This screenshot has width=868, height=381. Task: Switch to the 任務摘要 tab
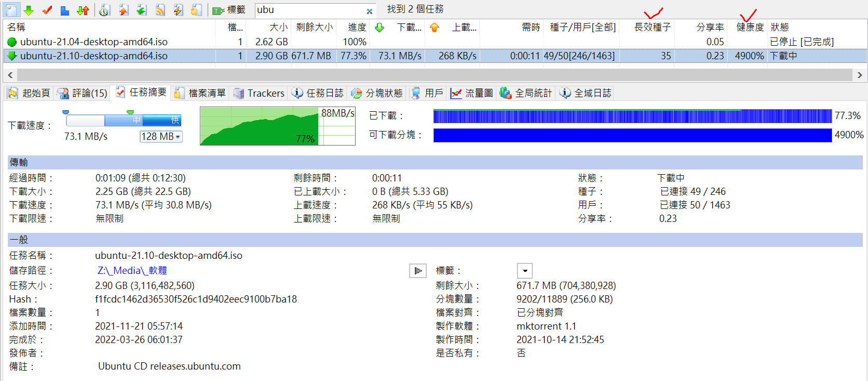(x=141, y=93)
